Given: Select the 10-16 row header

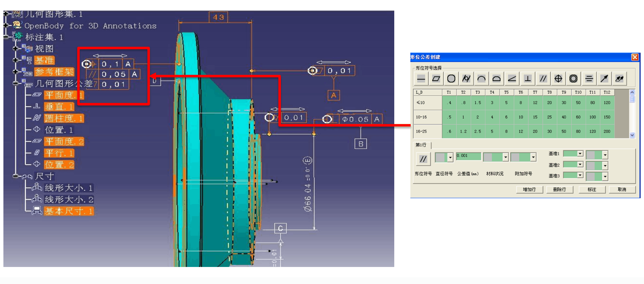Looking at the screenshot, I should (x=428, y=117).
